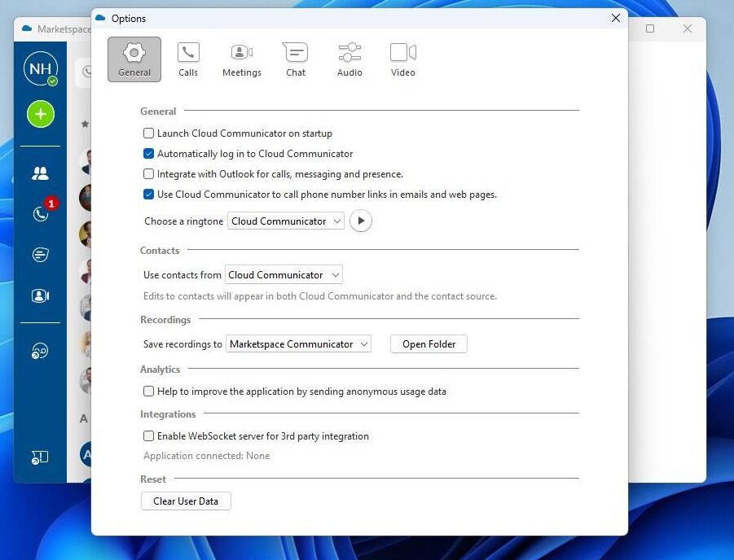Enable WebSocket server for 3rd party integration

coord(148,436)
